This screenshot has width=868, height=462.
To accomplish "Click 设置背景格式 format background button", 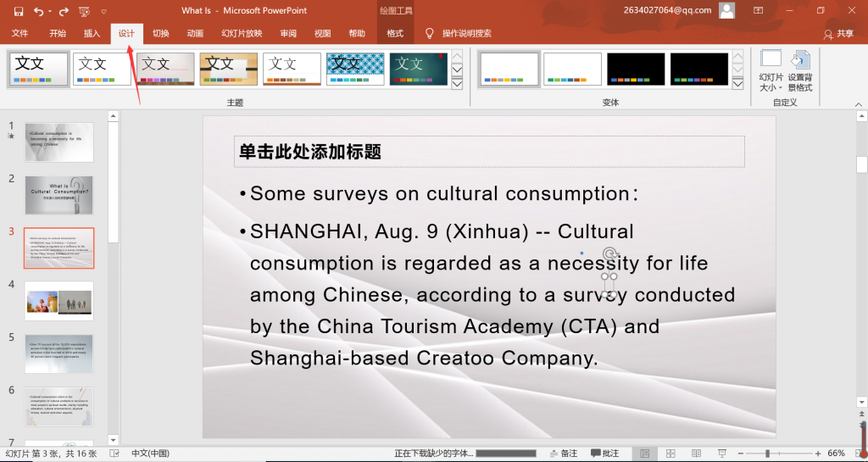I will [800, 71].
